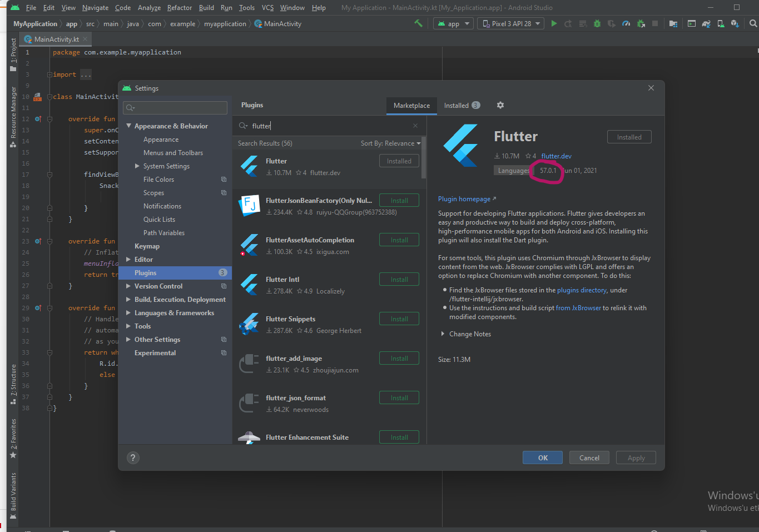
Task: Open the Profiler gauge icon
Action: 626,23
